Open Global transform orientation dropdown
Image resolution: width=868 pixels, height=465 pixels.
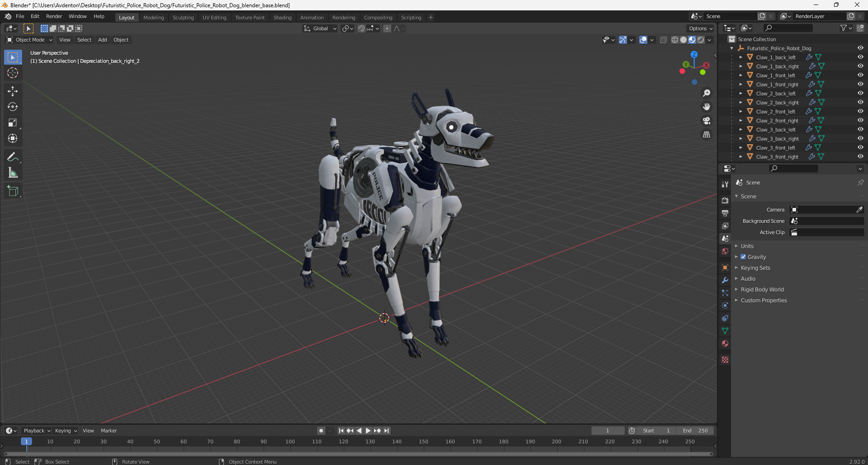click(x=320, y=28)
